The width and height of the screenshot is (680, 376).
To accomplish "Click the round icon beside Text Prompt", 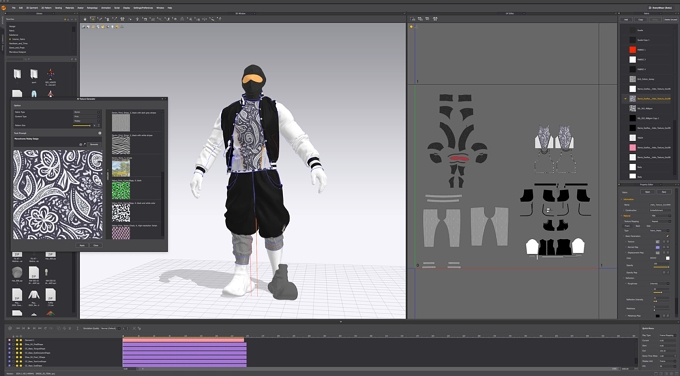I will 100,133.
